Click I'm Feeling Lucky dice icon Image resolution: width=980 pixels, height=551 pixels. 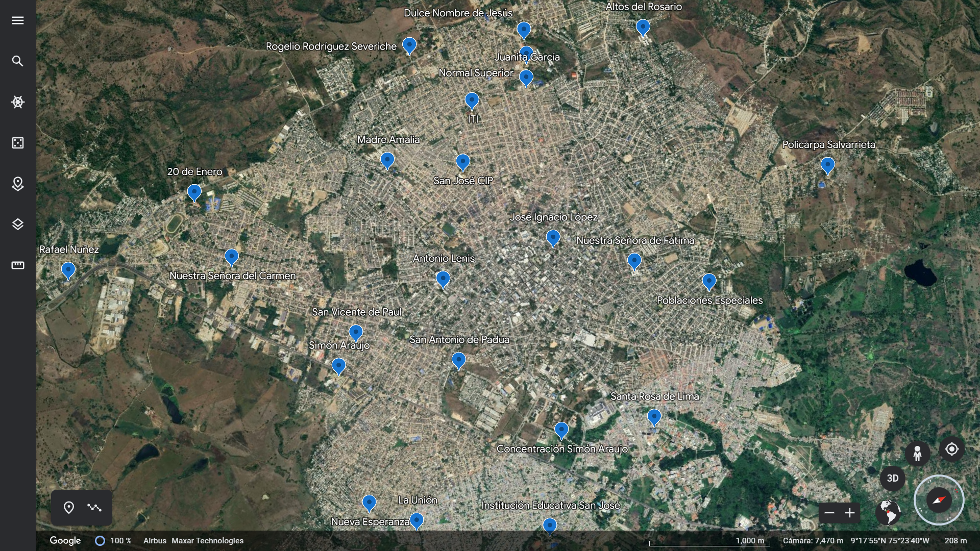pyautogui.click(x=18, y=143)
